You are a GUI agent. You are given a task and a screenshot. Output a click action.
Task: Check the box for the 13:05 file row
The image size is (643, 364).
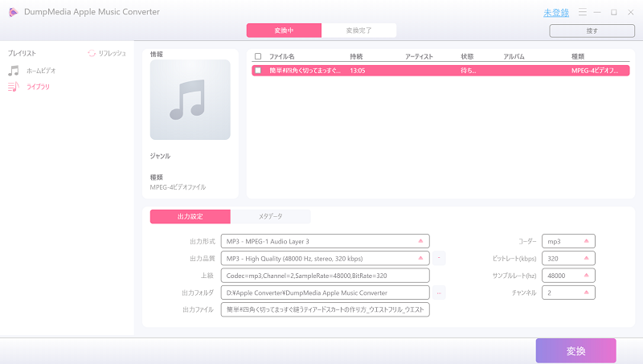(x=258, y=71)
